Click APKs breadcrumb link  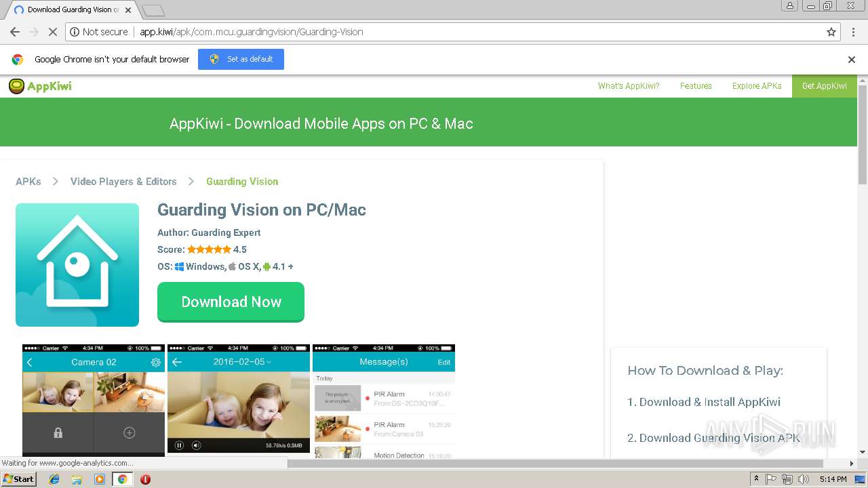28,182
